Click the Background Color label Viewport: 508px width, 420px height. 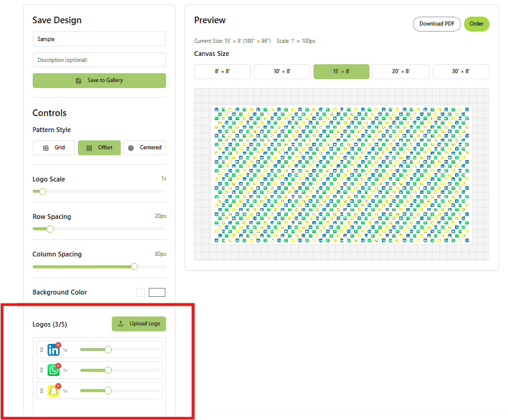click(x=59, y=292)
